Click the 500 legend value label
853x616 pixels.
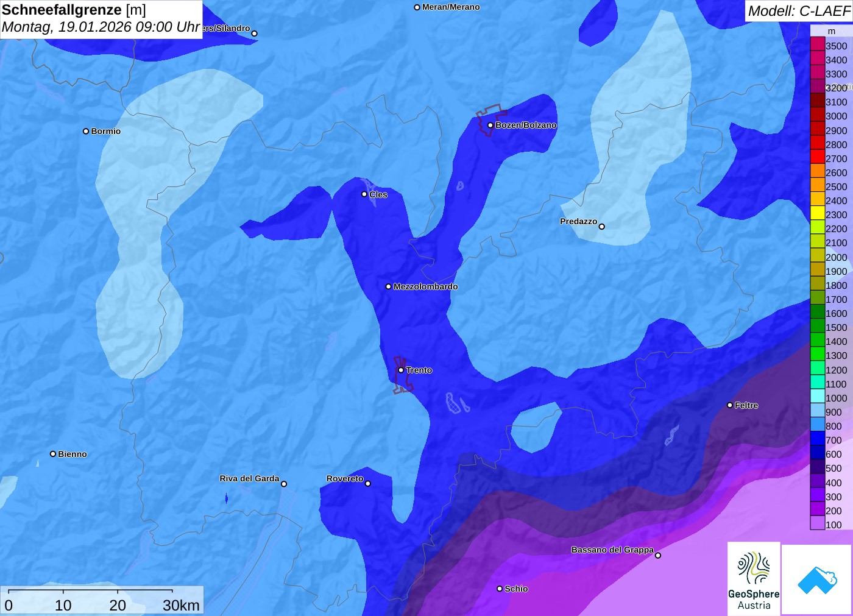834,469
